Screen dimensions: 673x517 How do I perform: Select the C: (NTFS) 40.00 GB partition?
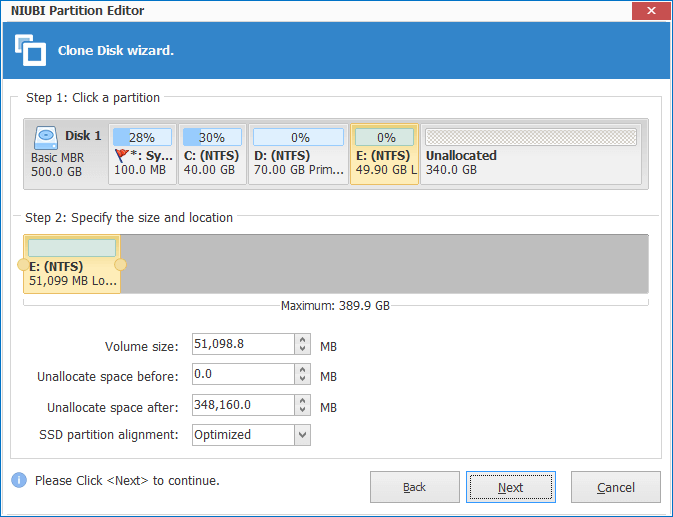(x=211, y=154)
